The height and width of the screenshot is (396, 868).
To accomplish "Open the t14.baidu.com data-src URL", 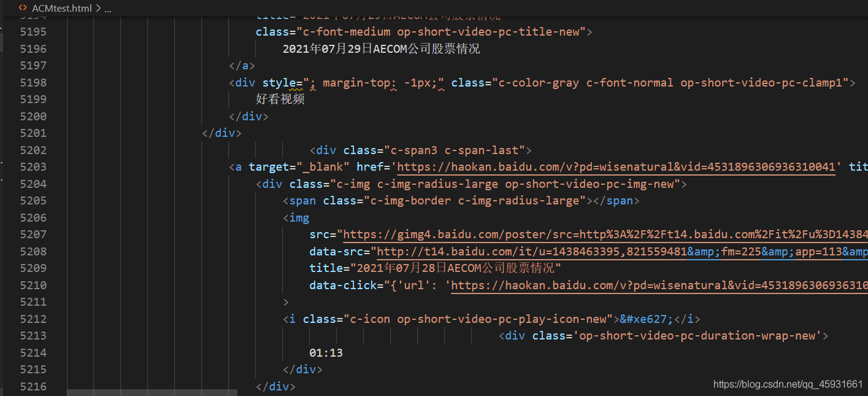I will 622,252.
